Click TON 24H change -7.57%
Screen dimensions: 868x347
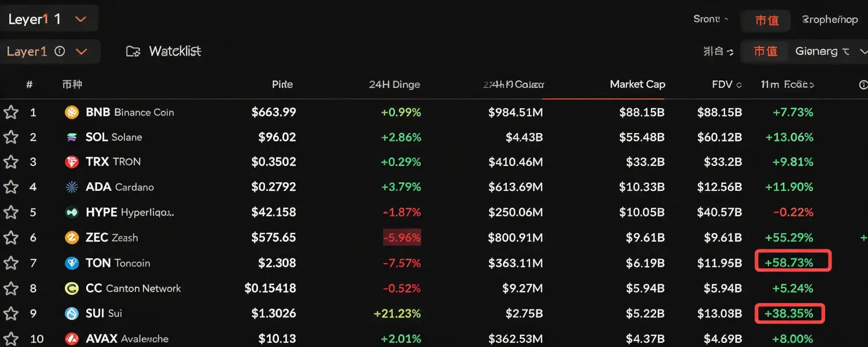(x=402, y=263)
